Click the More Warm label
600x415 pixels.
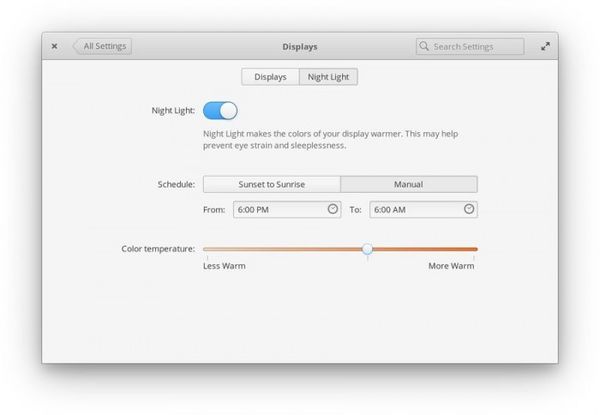click(451, 266)
